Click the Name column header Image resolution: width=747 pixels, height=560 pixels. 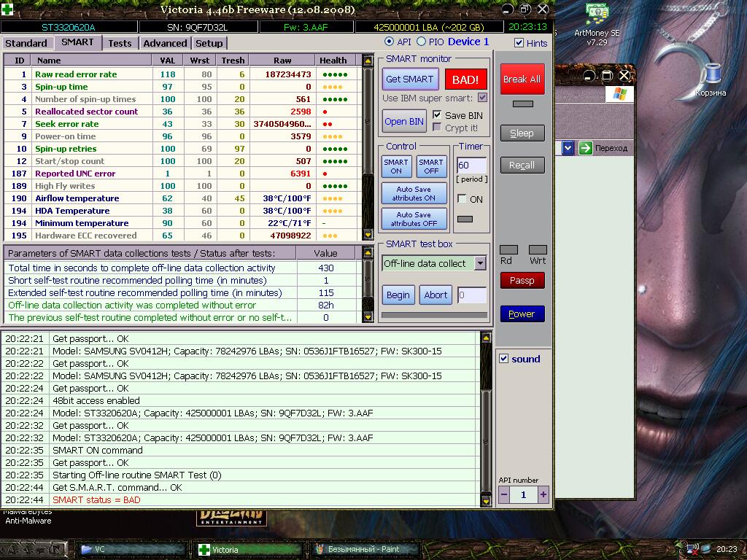click(91, 61)
